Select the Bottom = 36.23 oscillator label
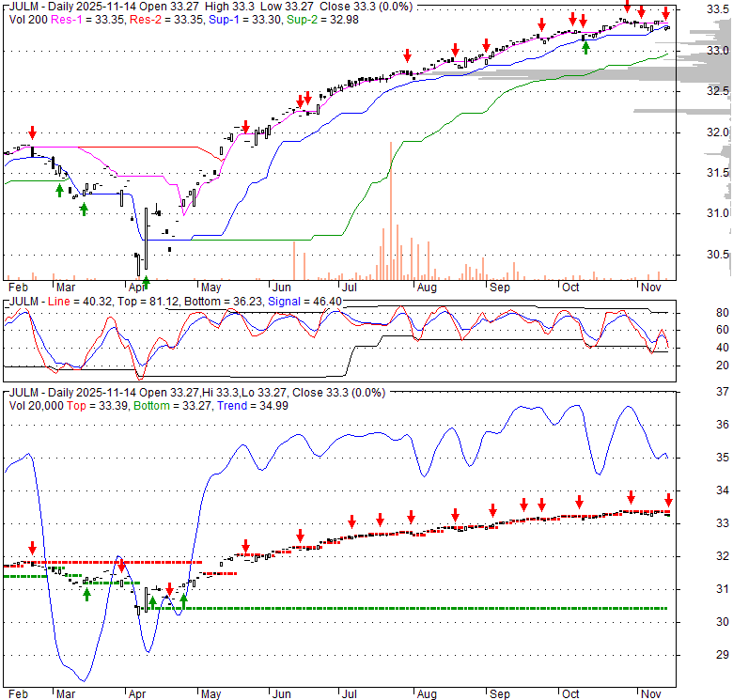733x700 pixels. (x=223, y=302)
